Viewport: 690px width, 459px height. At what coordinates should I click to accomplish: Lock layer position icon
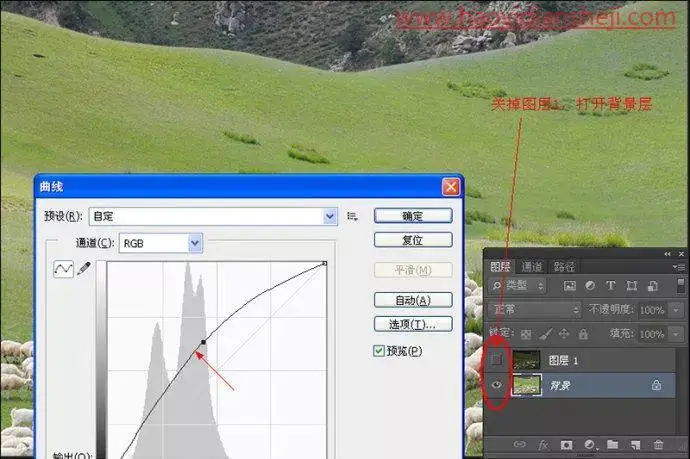point(564,334)
